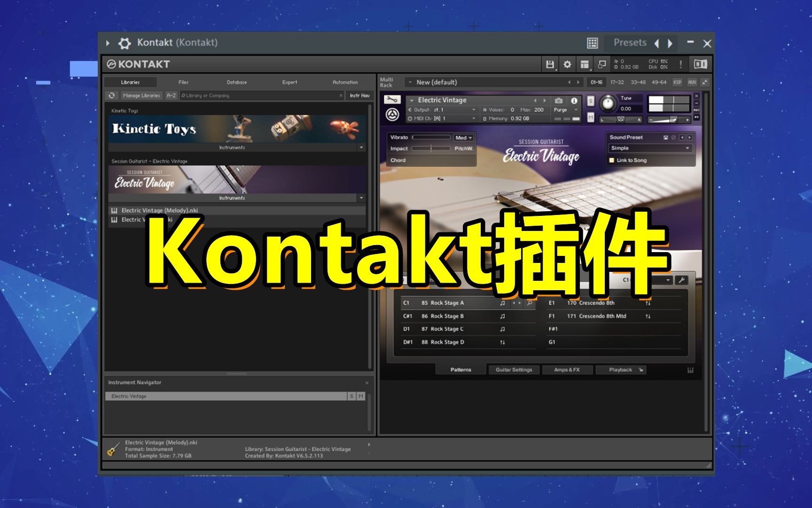Open the workspace layout panel menu
The image size is (812, 508).
[x=584, y=64]
